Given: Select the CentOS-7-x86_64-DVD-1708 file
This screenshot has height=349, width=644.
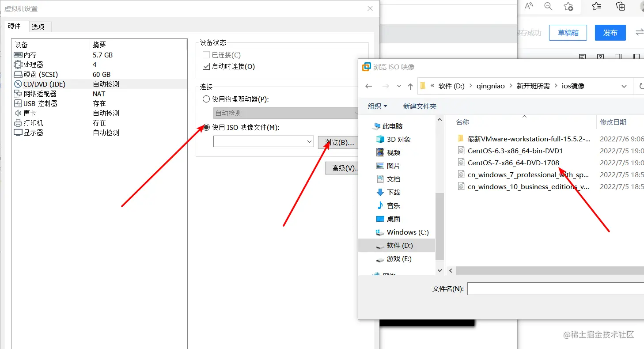Looking at the screenshot, I should (508, 163).
